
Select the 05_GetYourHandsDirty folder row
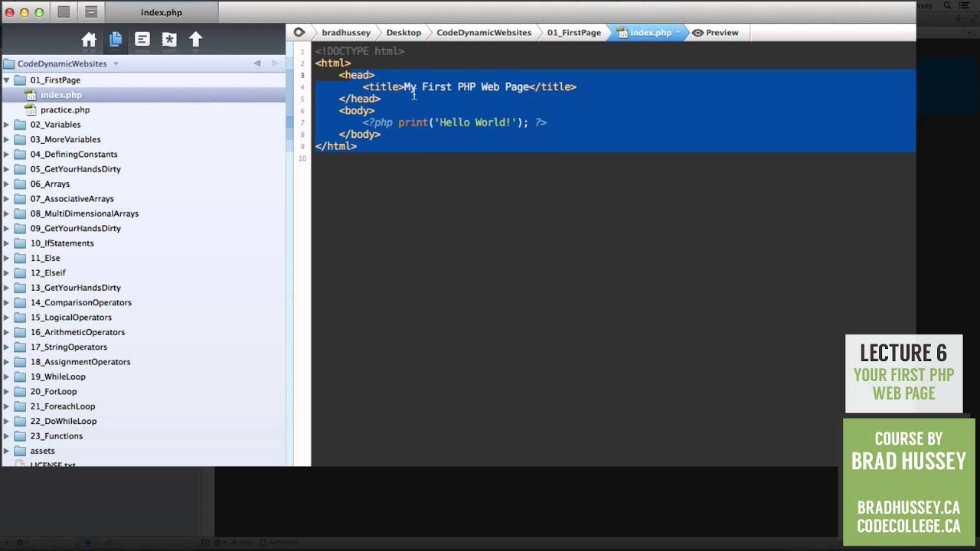click(143, 169)
